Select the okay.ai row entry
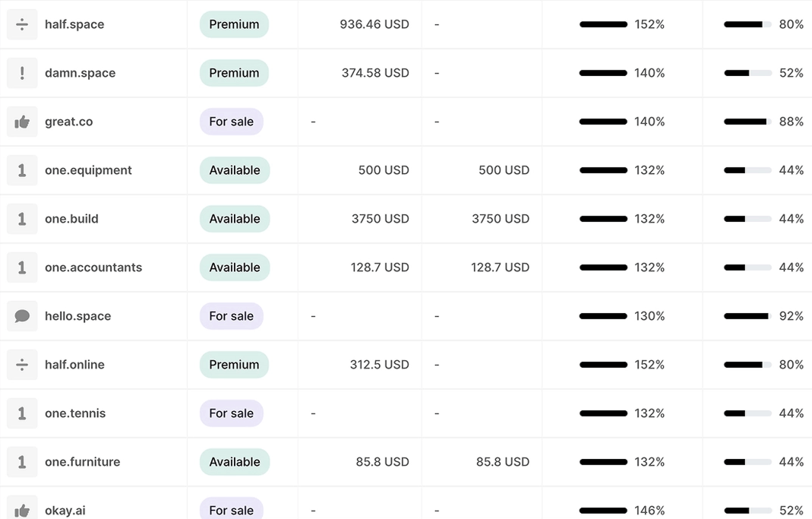Image resolution: width=812 pixels, height=519 pixels. (65, 510)
